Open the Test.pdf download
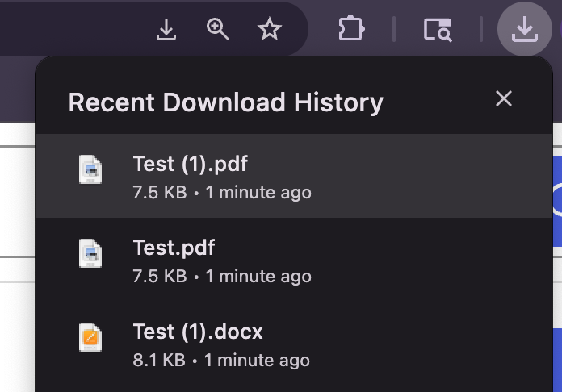 click(294, 260)
